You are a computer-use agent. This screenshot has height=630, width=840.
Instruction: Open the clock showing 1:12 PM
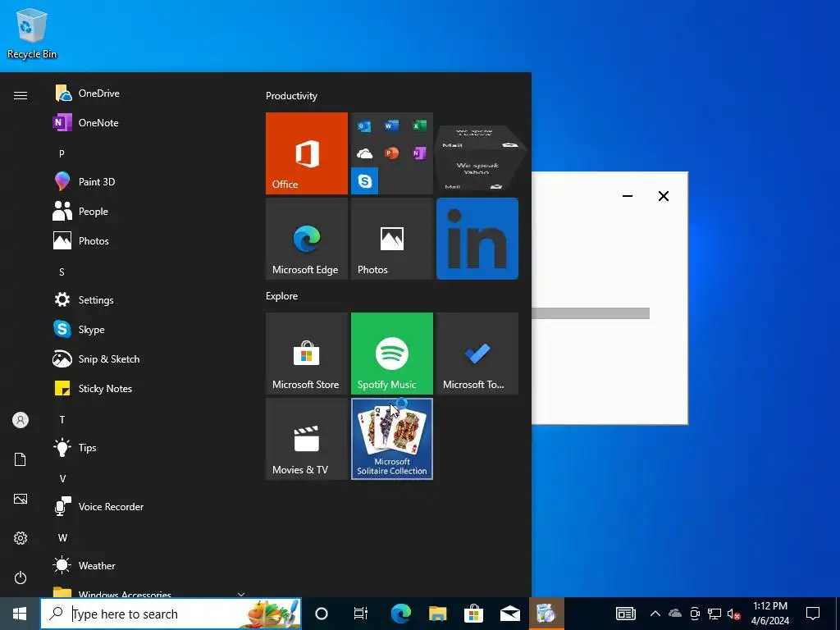[769, 614]
